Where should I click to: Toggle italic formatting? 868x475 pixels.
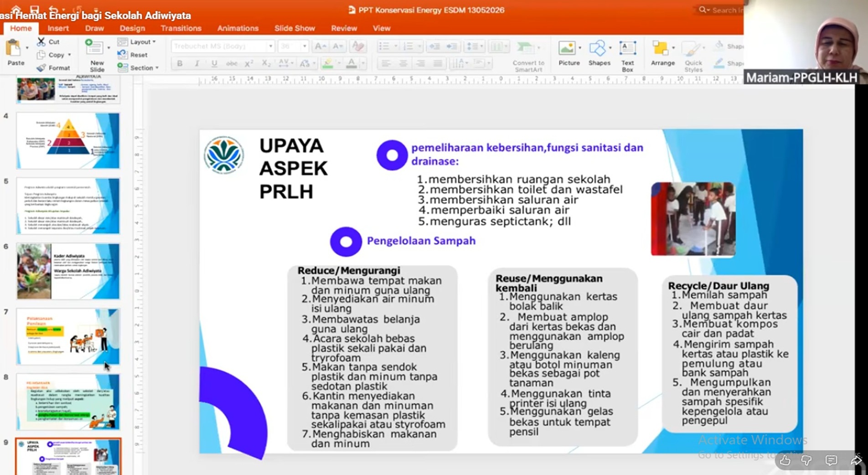coord(197,63)
